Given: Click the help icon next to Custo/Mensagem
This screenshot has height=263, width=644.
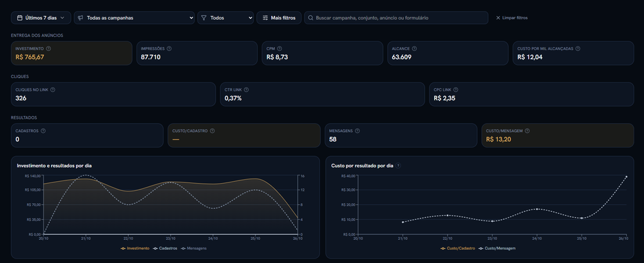Looking at the screenshot, I should [x=527, y=131].
